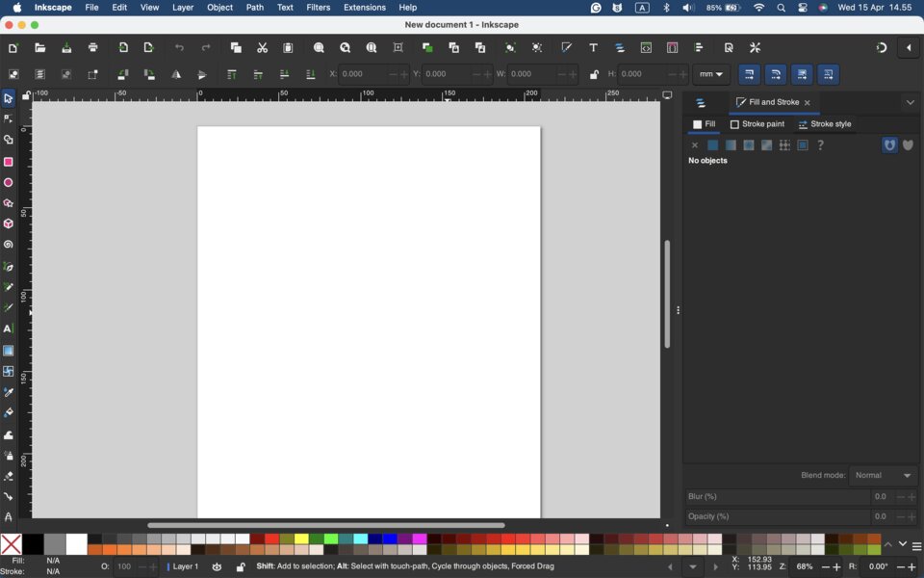Set linear gradient fill button
Screen dimensions: 924x578
731,145
